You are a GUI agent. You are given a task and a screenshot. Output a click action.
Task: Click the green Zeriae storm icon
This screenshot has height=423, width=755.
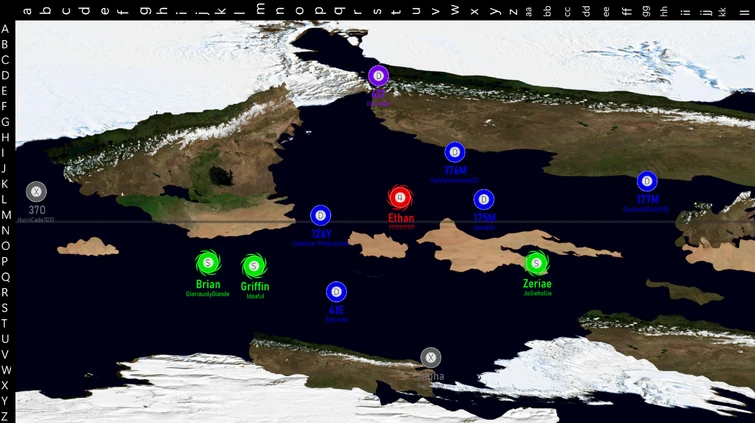tap(536, 263)
